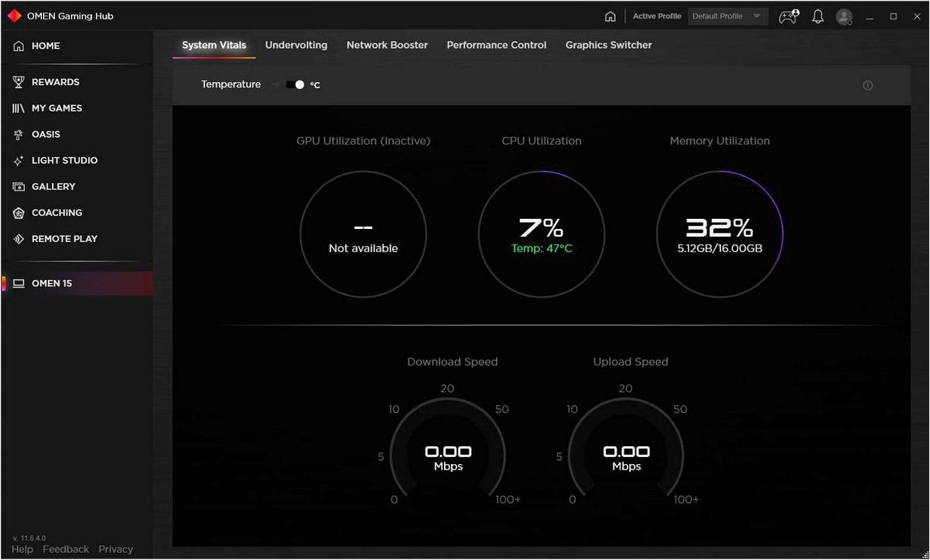
Task: Click the Light Studio sparkle icon
Action: tap(19, 161)
